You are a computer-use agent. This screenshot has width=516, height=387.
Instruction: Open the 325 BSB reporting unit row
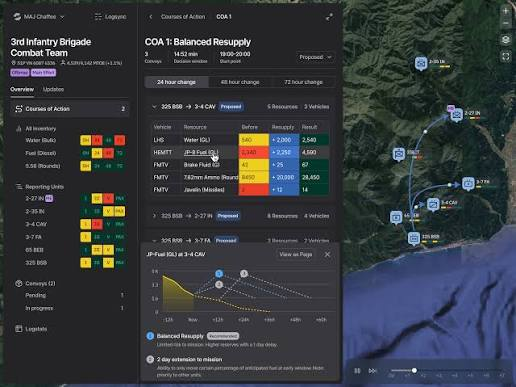pos(70,263)
